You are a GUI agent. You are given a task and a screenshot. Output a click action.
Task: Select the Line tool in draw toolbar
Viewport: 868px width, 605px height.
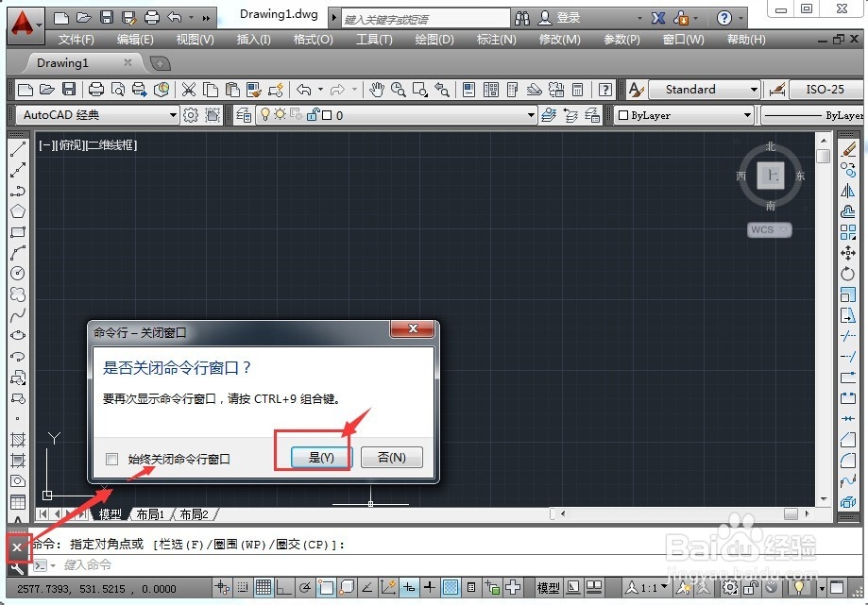(x=18, y=149)
